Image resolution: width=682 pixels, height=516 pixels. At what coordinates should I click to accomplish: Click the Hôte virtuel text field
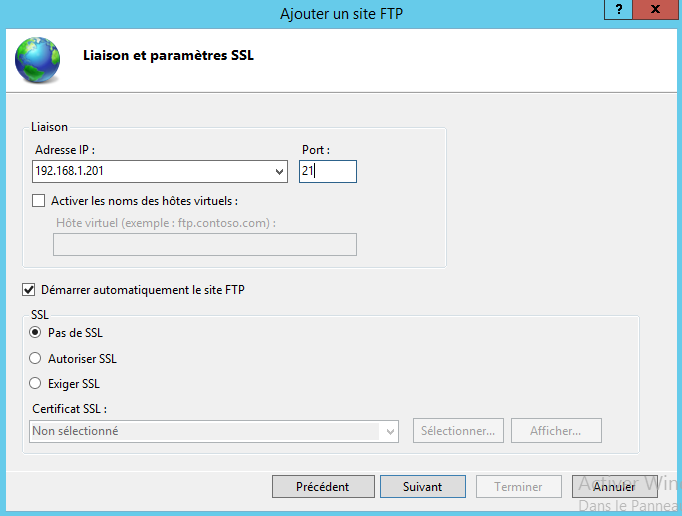pos(204,244)
